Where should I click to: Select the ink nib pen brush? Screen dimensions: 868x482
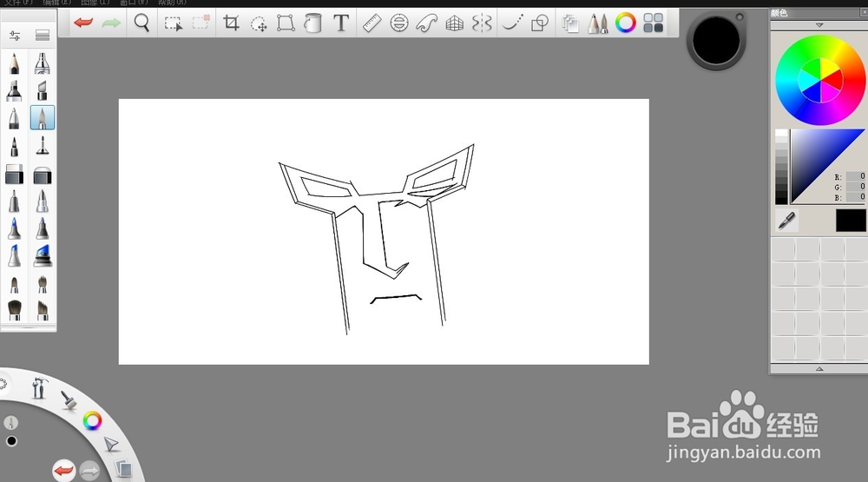[x=42, y=146]
